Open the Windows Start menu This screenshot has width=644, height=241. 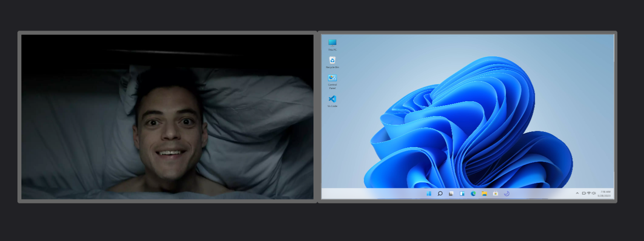click(429, 193)
